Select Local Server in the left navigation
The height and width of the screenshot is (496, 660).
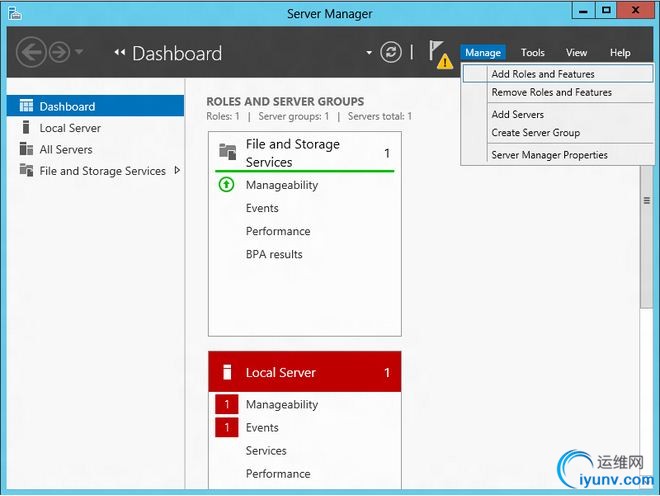[x=96, y=128]
